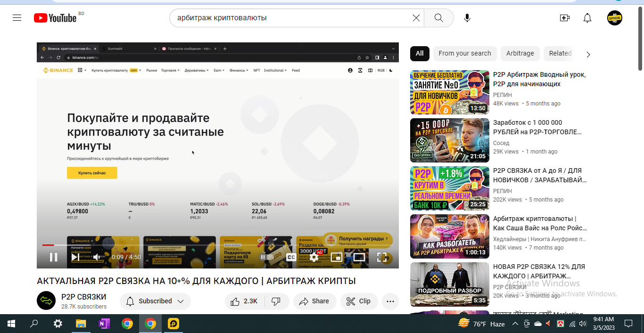The image size is (644, 333).
Task: Open the YouTube guide hamburger menu
Action: 17,18
